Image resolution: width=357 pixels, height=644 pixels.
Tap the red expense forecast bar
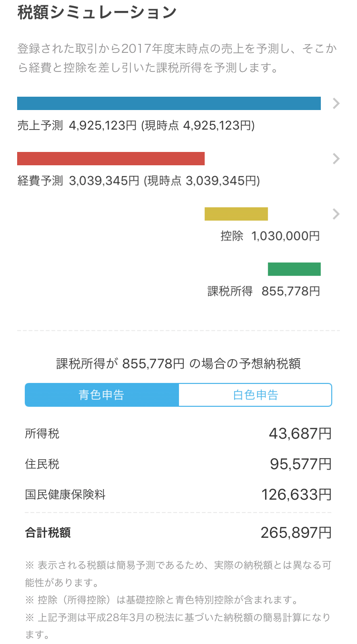[111, 159]
